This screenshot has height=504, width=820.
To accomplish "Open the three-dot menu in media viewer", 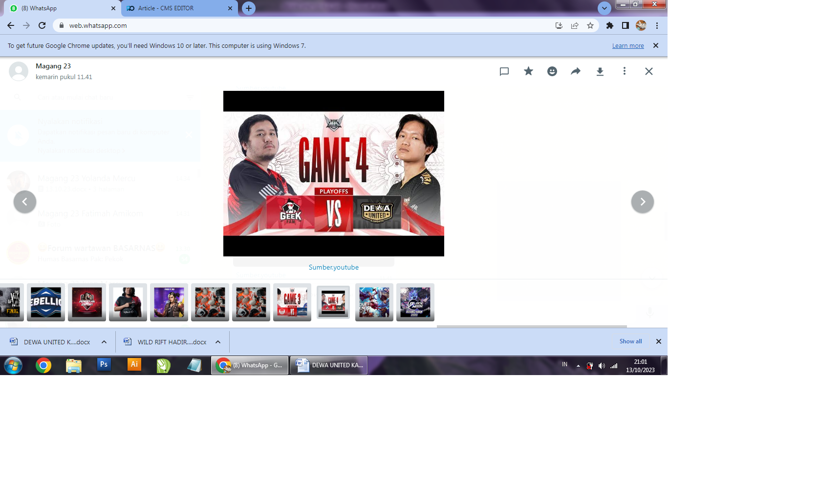I will click(x=624, y=71).
